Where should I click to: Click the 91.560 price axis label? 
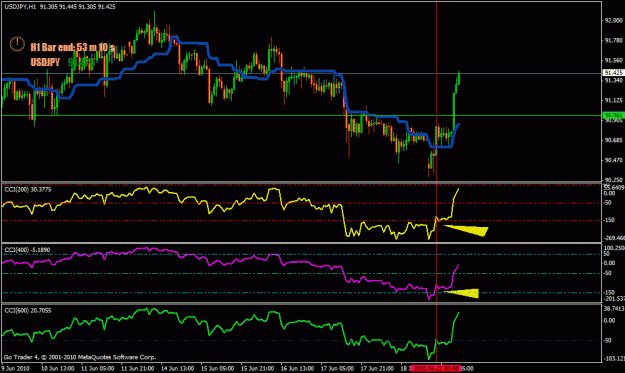pyautogui.click(x=613, y=61)
